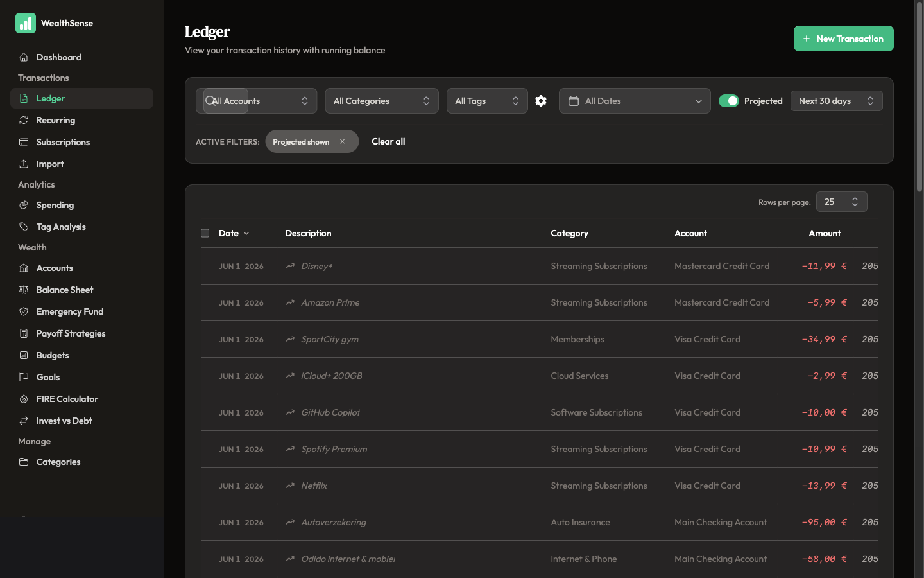
Task: Click the SportCity gym transaction row
Action: 539,339
